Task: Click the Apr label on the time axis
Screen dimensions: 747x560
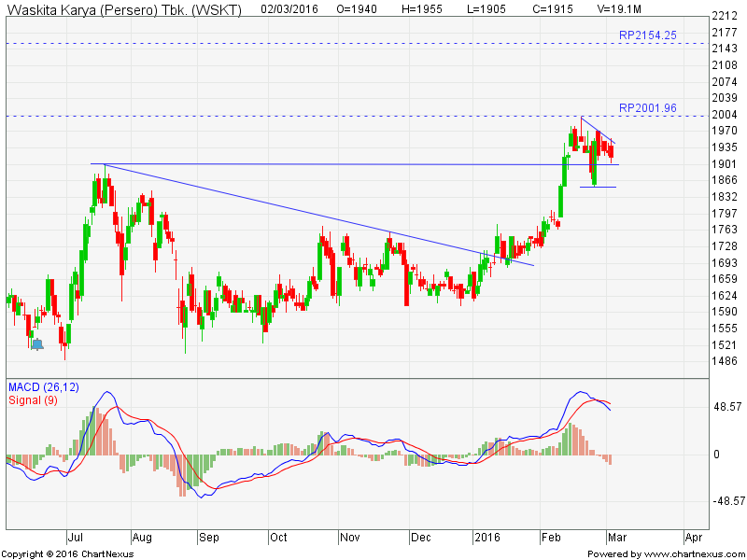Action: pyautogui.click(x=693, y=538)
